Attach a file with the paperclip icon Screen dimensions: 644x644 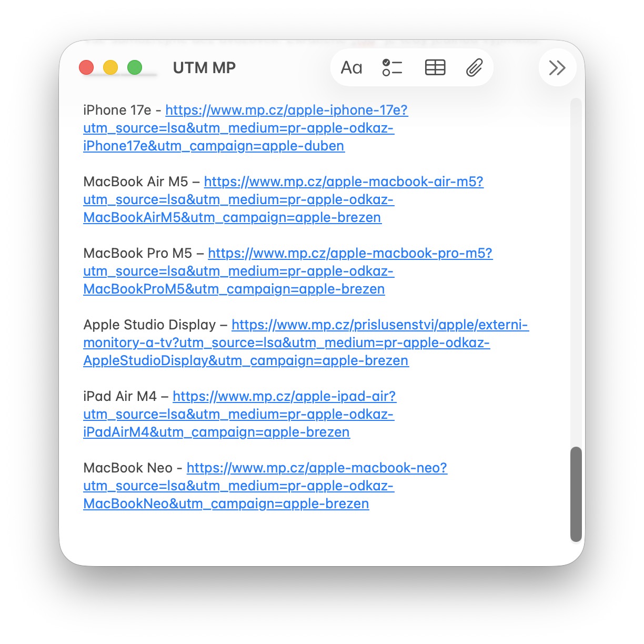pyautogui.click(x=474, y=68)
